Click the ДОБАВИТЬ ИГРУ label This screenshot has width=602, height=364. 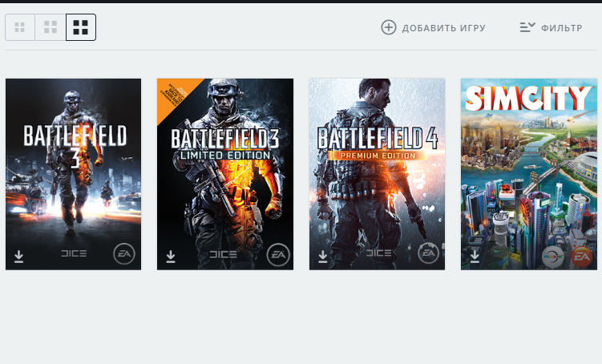(444, 28)
